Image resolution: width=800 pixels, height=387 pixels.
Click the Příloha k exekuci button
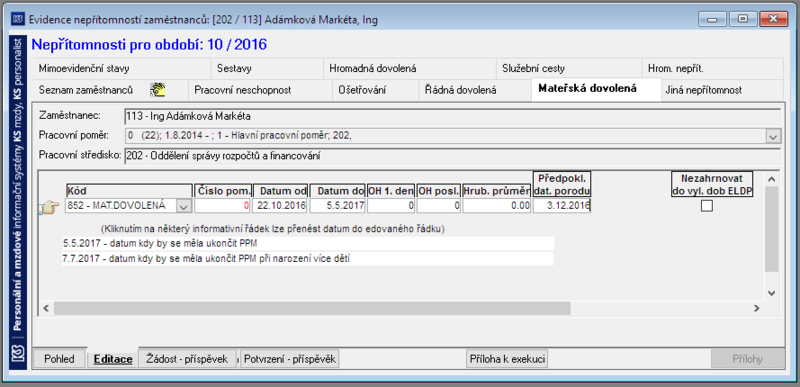tap(507, 359)
